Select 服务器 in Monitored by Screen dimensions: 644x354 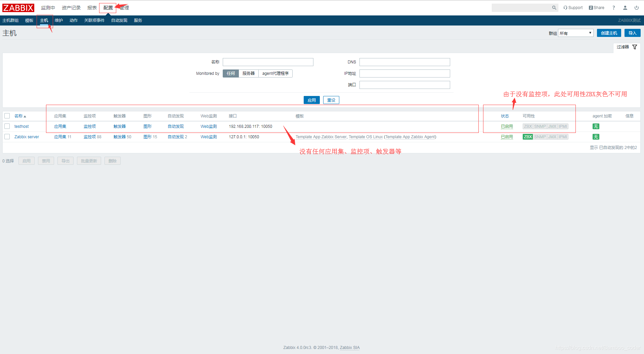249,73
